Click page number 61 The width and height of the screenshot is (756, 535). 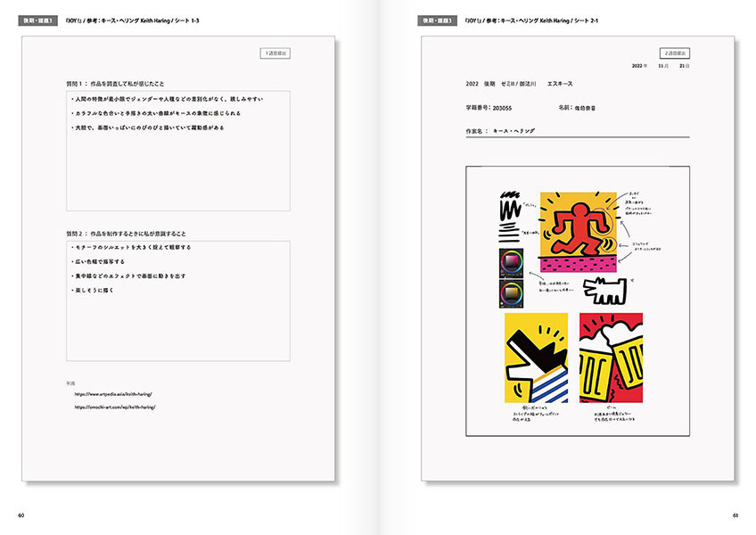pyautogui.click(x=735, y=515)
